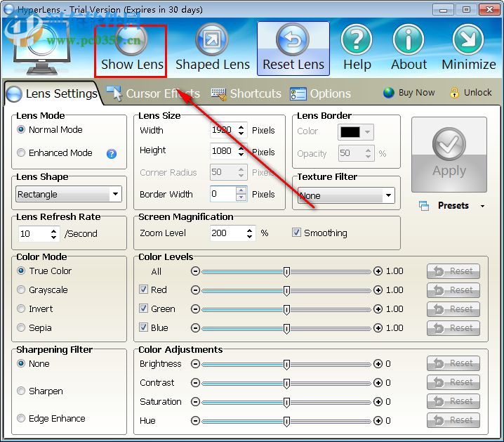Click the Shaped Lens icon

click(212, 39)
